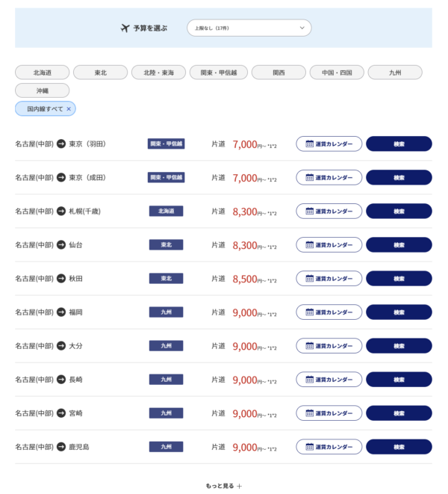Screen dimensions: 448x494
Task: Click the arrow icon next to 札幌(千歳)
Action: click(61, 211)
